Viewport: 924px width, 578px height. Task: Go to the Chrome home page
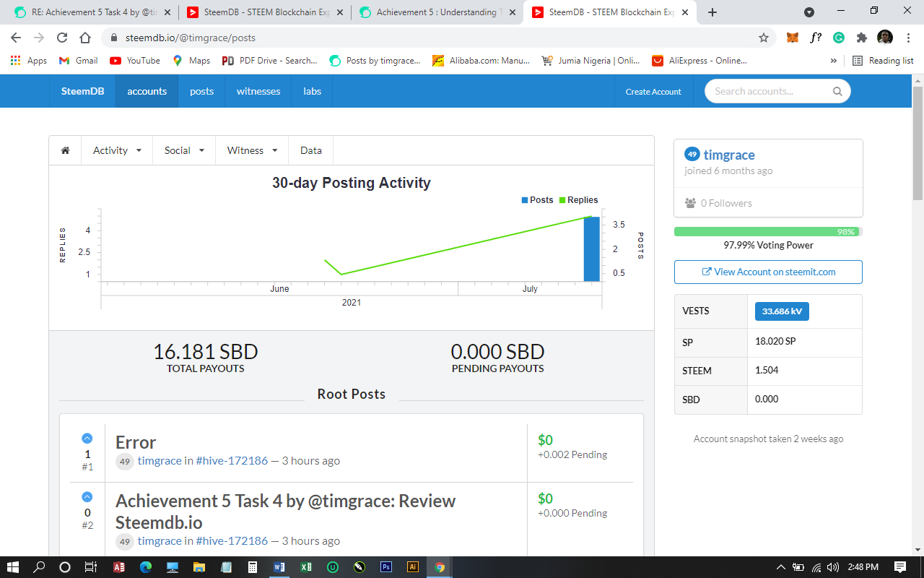pos(85,38)
